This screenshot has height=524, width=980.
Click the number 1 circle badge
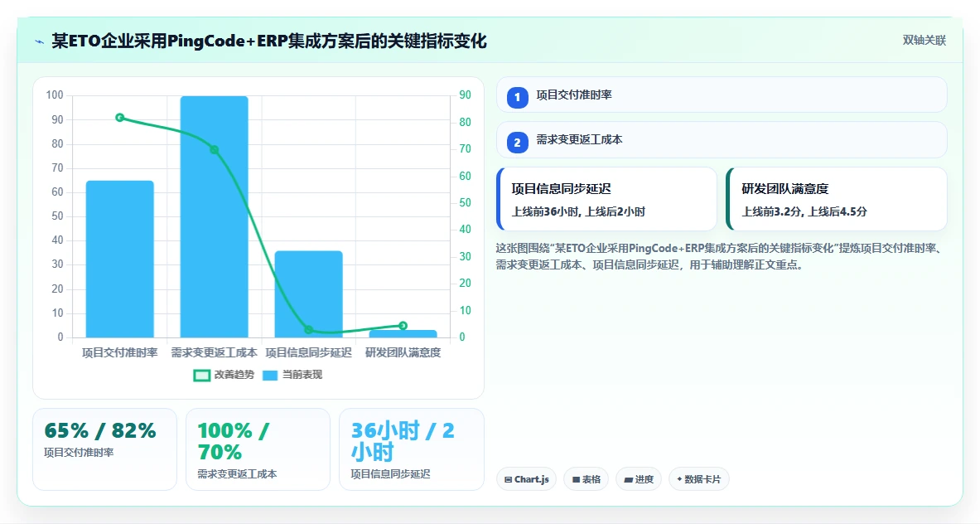(518, 98)
